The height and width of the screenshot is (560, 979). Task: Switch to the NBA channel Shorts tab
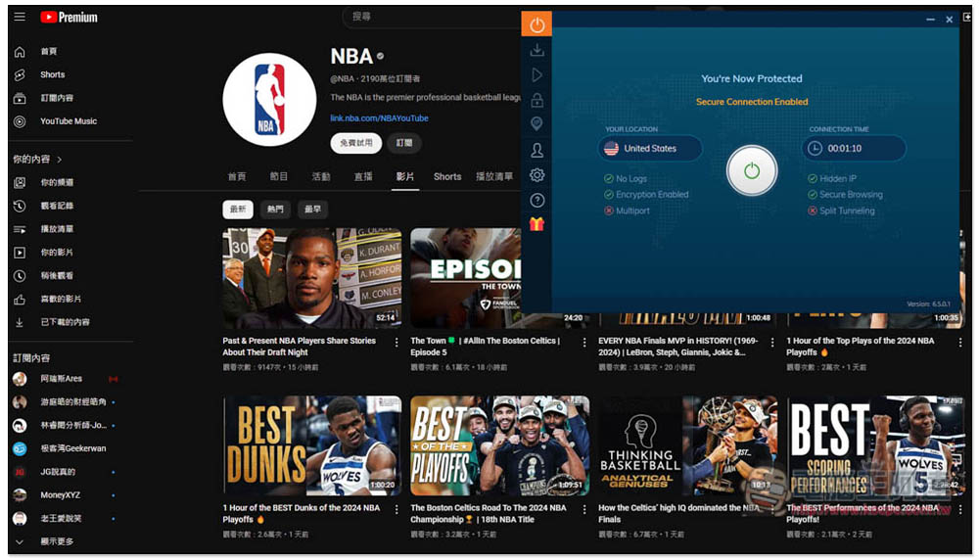tap(447, 176)
